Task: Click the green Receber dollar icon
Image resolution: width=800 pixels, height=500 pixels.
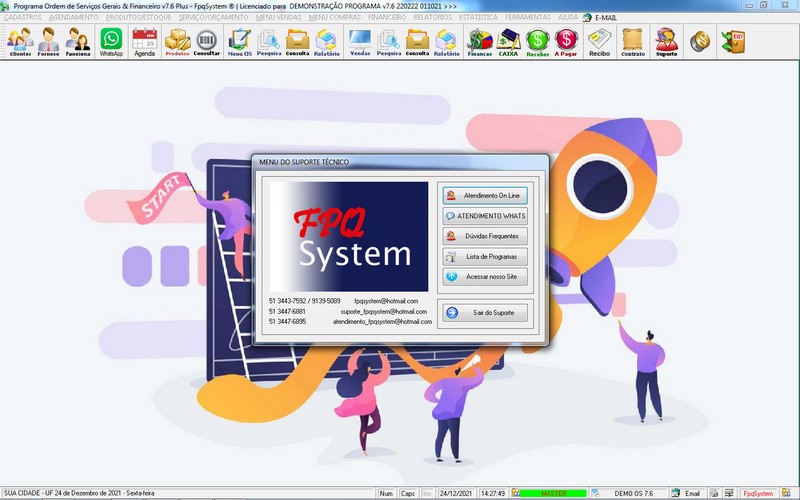Action: coord(538,41)
